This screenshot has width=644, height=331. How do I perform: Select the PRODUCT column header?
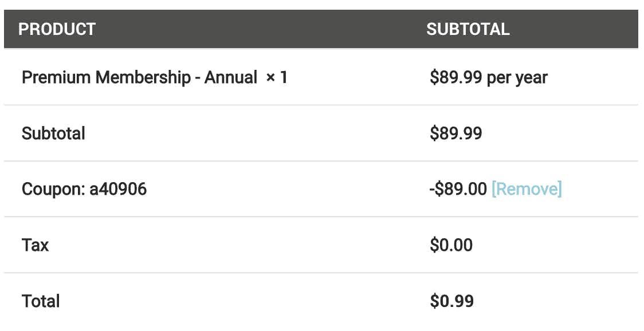point(57,29)
